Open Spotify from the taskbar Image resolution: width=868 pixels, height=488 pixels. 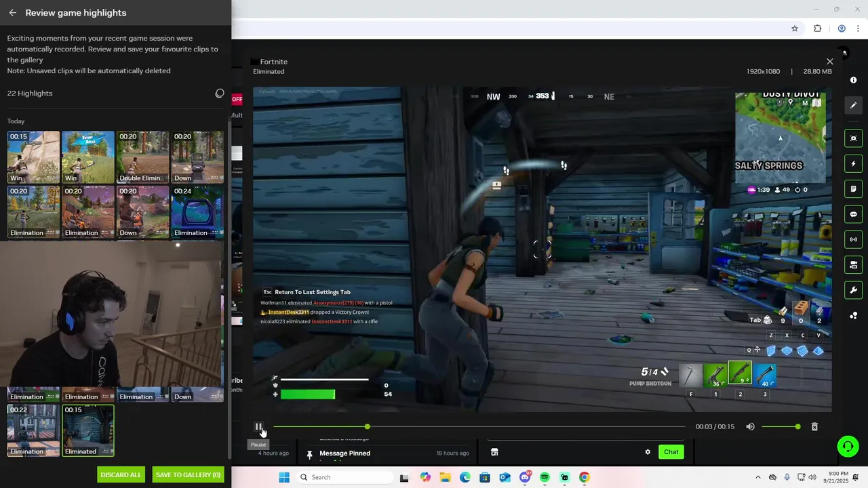click(545, 477)
